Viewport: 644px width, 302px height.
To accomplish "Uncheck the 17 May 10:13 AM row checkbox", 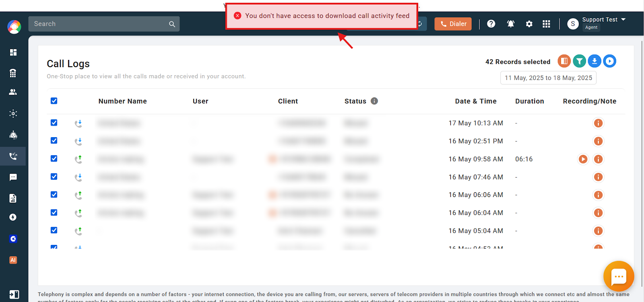I will [54, 123].
